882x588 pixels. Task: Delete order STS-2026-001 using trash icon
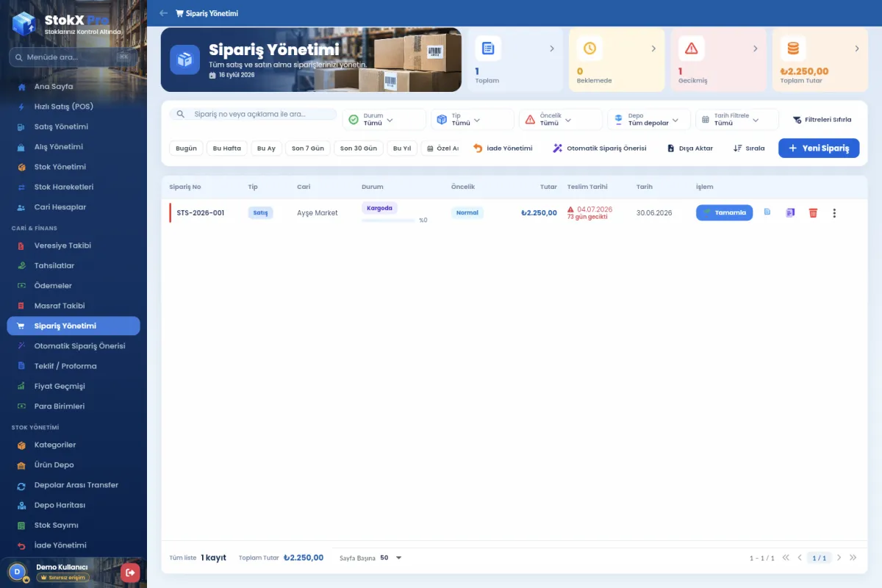[813, 212]
